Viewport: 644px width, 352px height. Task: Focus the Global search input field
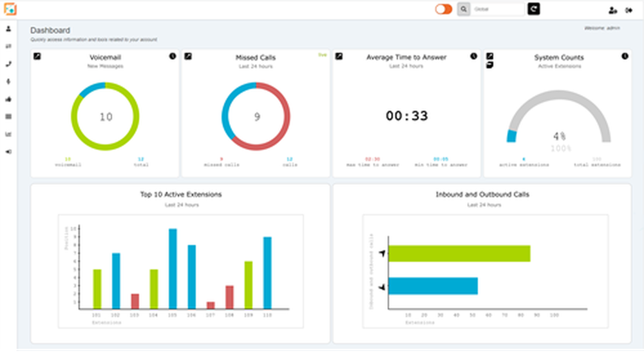tap(497, 9)
